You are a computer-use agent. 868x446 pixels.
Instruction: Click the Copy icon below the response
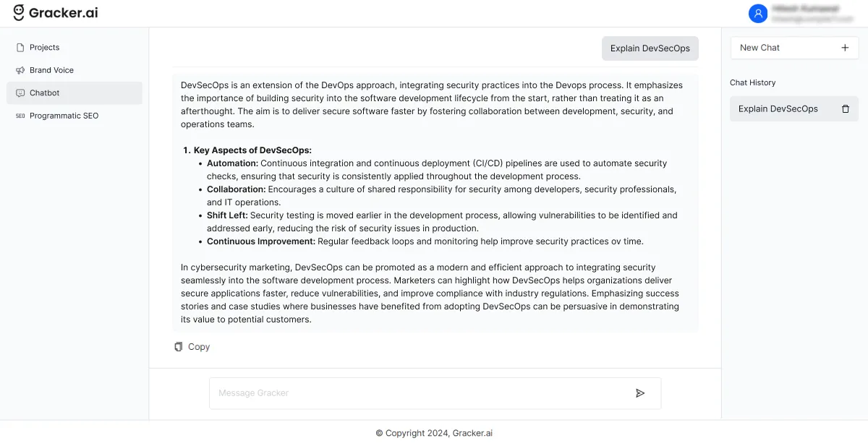pyautogui.click(x=178, y=346)
